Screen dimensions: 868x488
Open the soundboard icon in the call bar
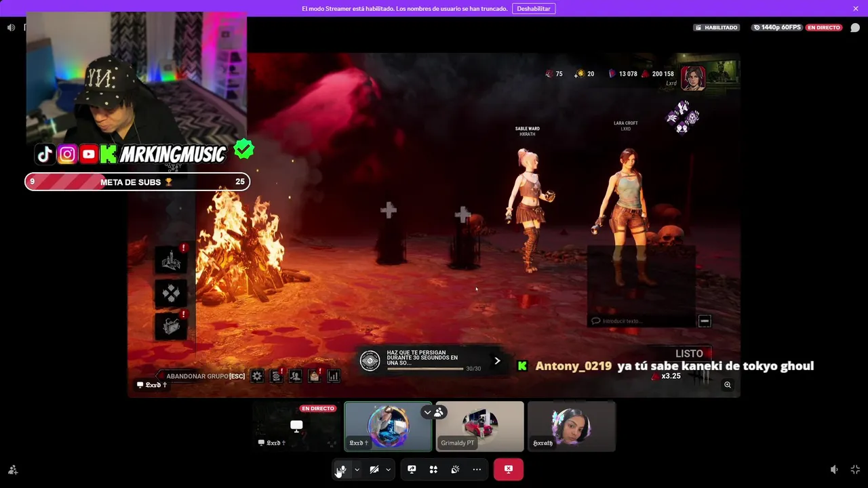[x=455, y=469]
